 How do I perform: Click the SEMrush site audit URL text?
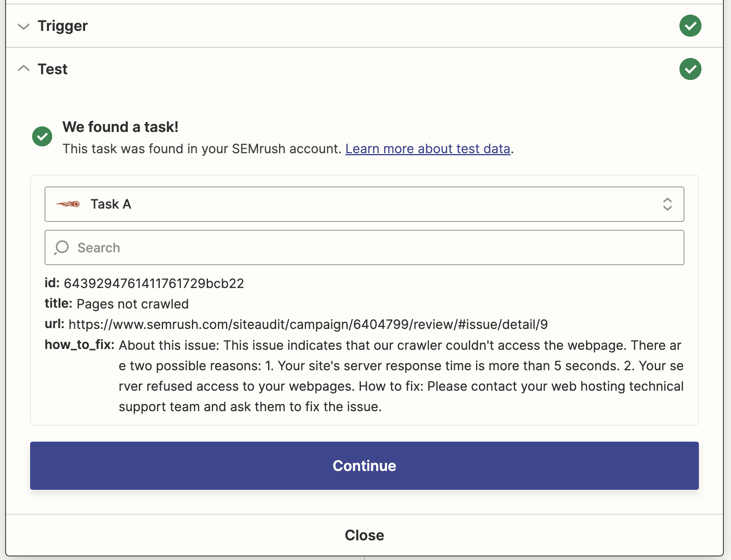(x=308, y=325)
